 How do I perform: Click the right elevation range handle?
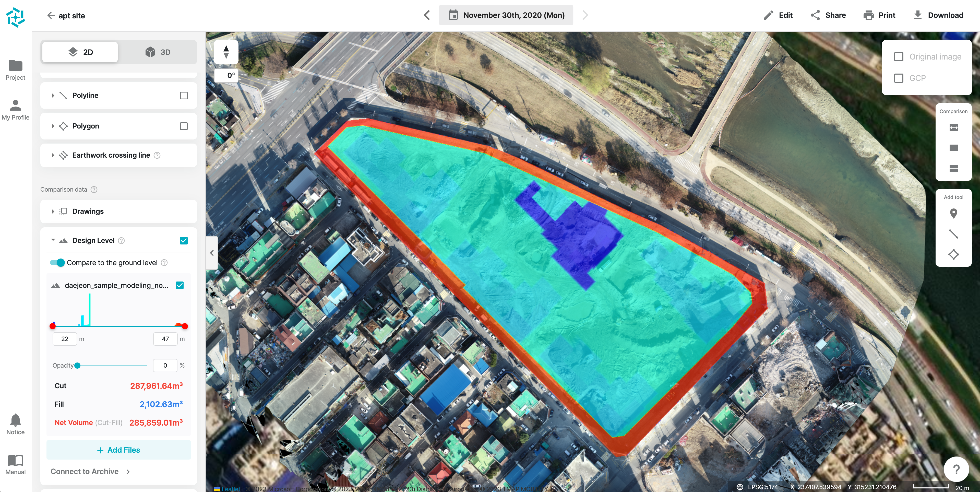point(185,326)
